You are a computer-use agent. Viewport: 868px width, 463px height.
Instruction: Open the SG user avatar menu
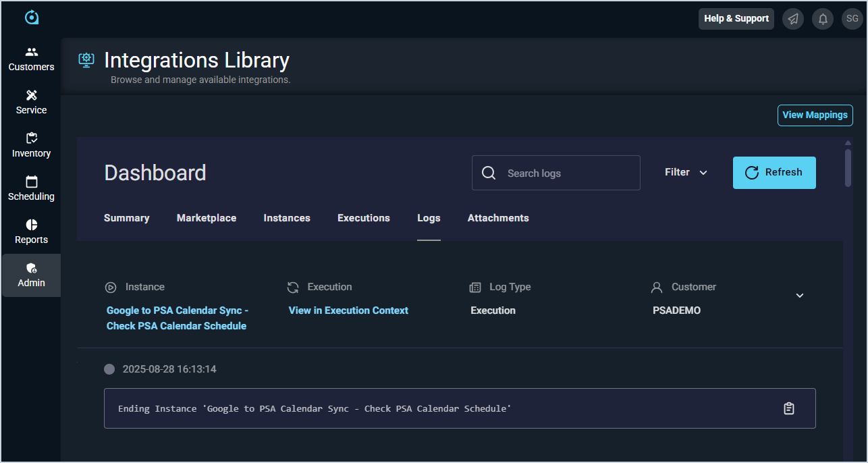(x=852, y=19)
